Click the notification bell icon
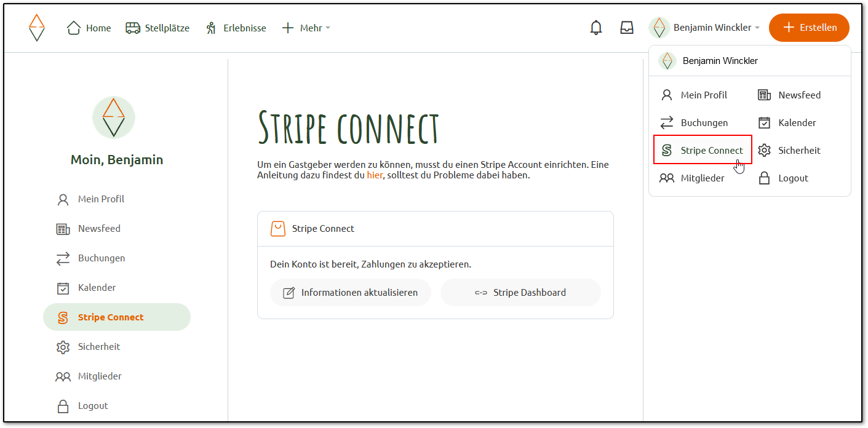The image size is (868, 428). [x=595, y=28]
